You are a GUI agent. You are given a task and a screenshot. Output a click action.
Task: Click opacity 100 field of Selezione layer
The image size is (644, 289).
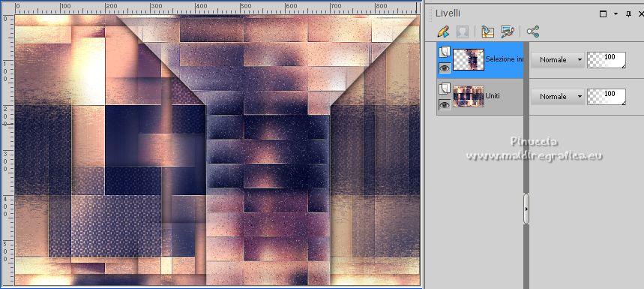pyautogui.click(x=607, y=59)
